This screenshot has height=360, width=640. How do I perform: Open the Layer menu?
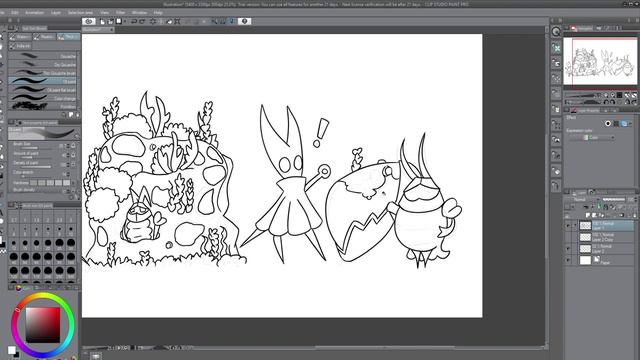[56, 13]
